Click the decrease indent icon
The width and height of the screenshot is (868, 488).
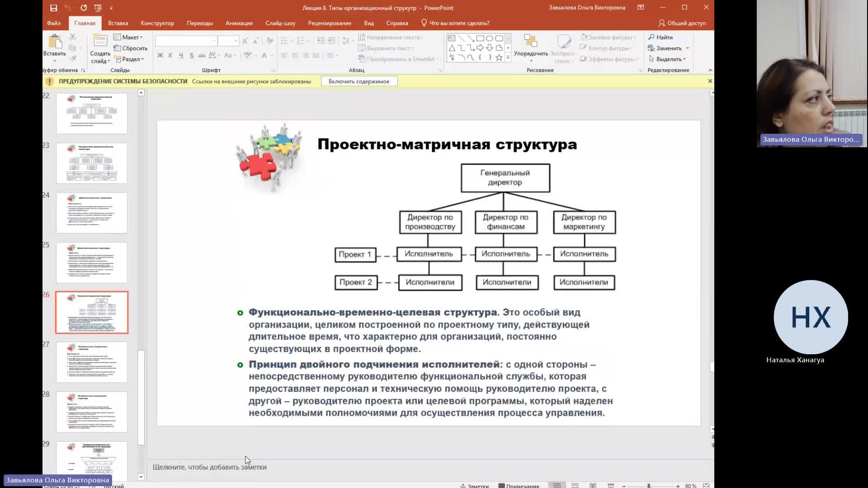pyautogui.click(x=321, y=41)
